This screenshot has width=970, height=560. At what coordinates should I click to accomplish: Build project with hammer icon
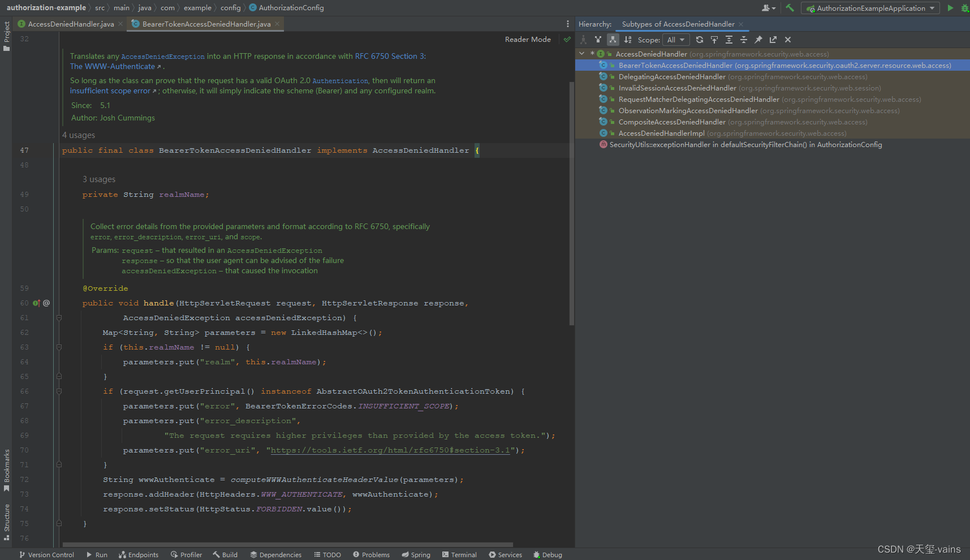[x=790, y=8]
